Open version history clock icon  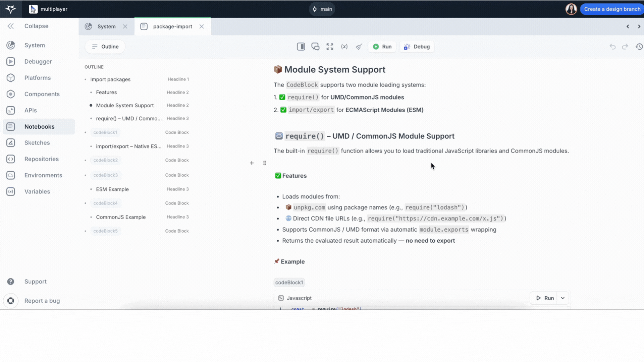[x=639, y=47]
